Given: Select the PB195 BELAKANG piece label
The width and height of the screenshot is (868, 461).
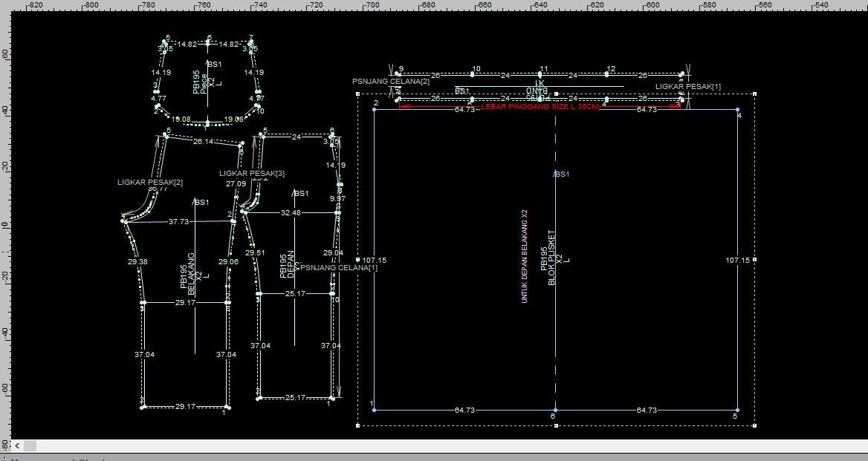Looking at the screenshot, I should [x=187, y=273].
